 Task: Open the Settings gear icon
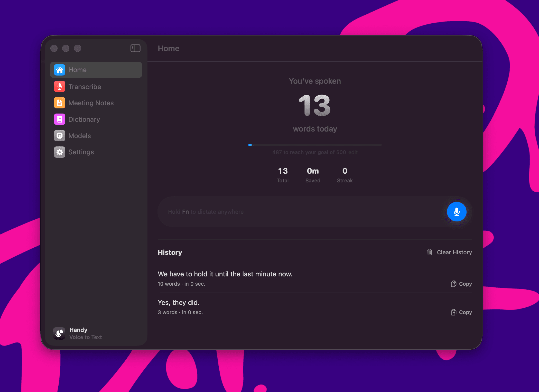(60, 152)
